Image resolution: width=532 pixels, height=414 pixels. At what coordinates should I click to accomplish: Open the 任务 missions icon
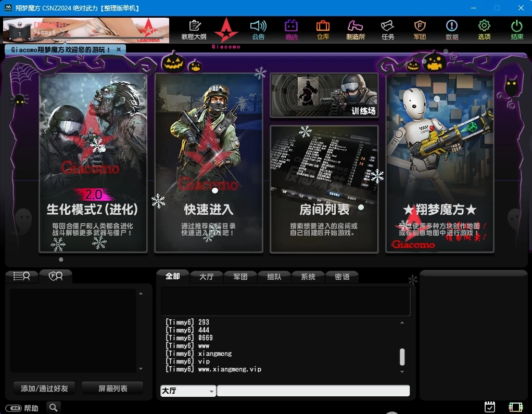pos(387,30)
